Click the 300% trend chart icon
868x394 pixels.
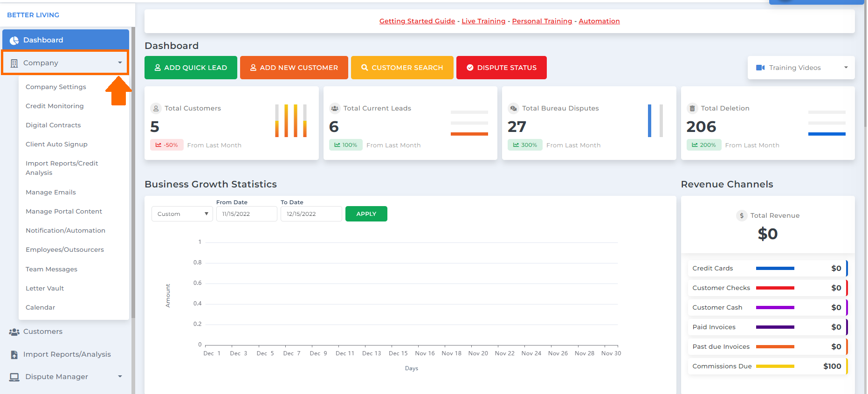(516, 145)
